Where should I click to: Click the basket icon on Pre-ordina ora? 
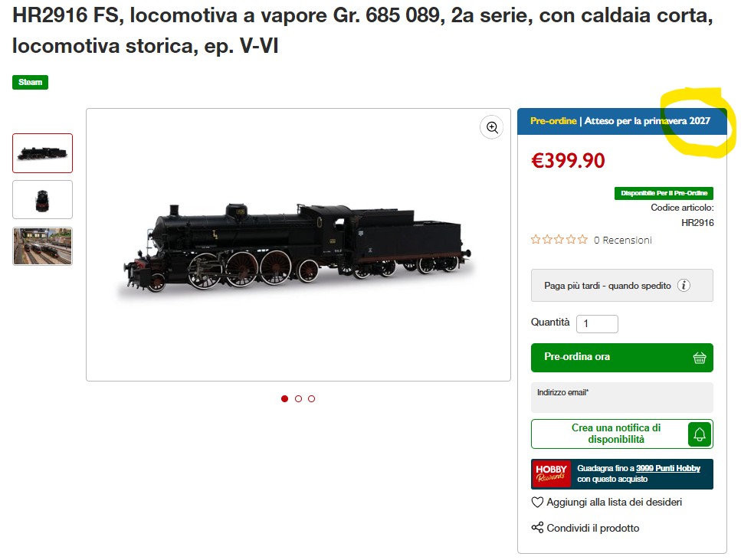coord(700,358)
